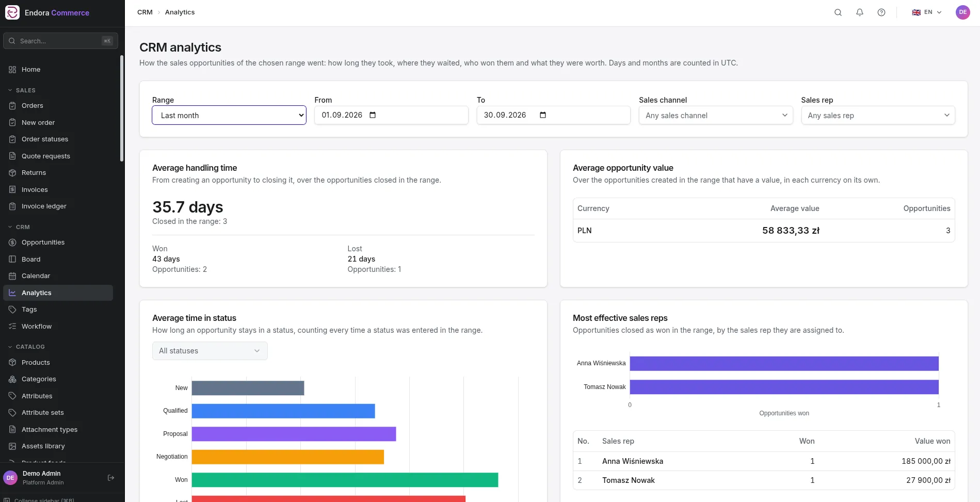Click the Assets library icon
This screenshot has width=980, height=502.
[12, 446]
